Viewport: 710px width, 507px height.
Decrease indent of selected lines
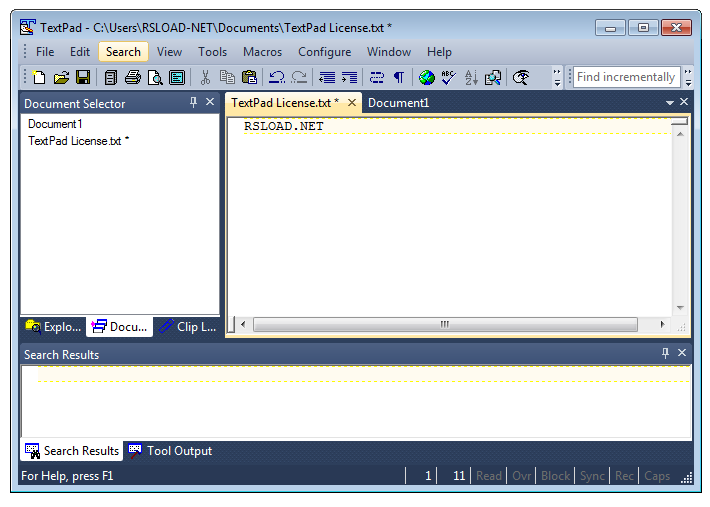(x=327, y=77)
